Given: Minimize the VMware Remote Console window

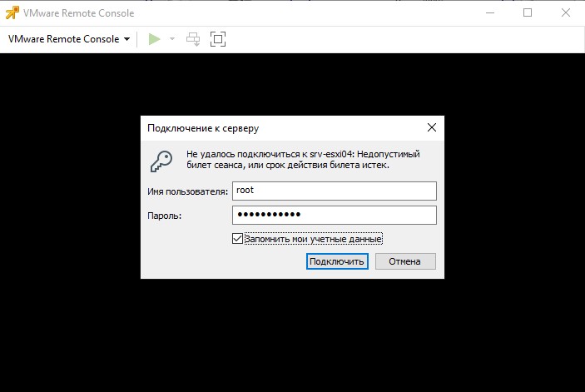Looking at the screenshot, I should 488,12.
